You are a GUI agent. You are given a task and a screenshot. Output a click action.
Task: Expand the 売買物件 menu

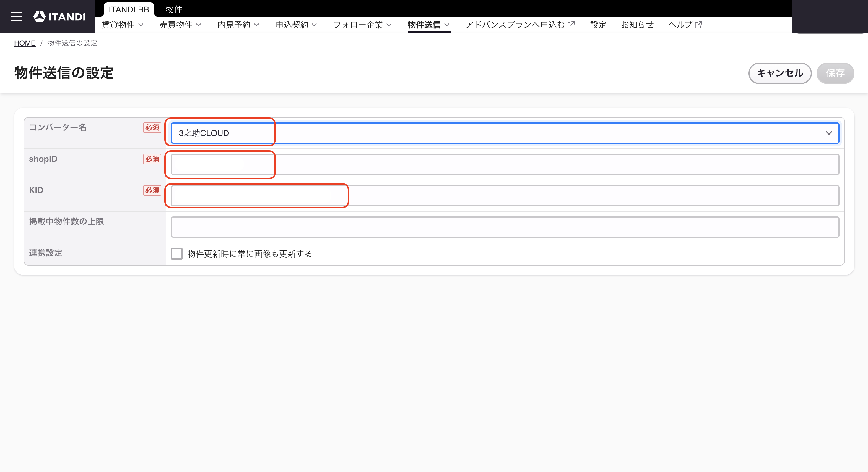[180, 25]
